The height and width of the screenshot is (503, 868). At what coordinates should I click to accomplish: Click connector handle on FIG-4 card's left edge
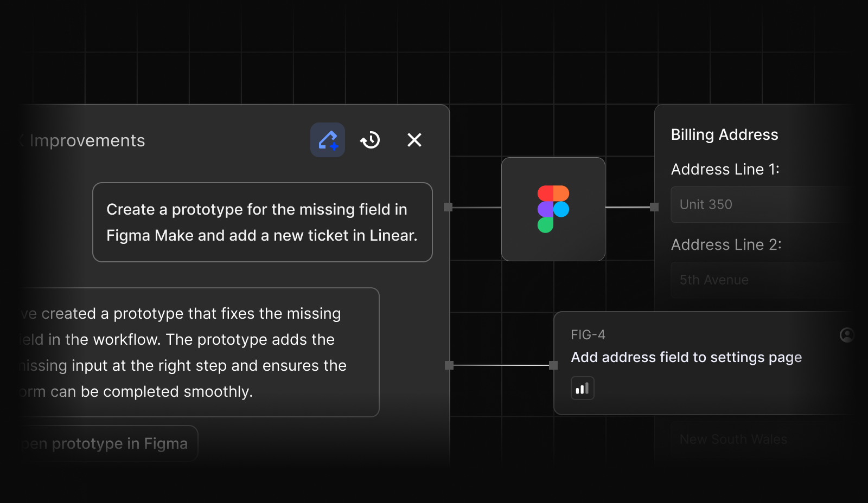[x=553, y=365]
